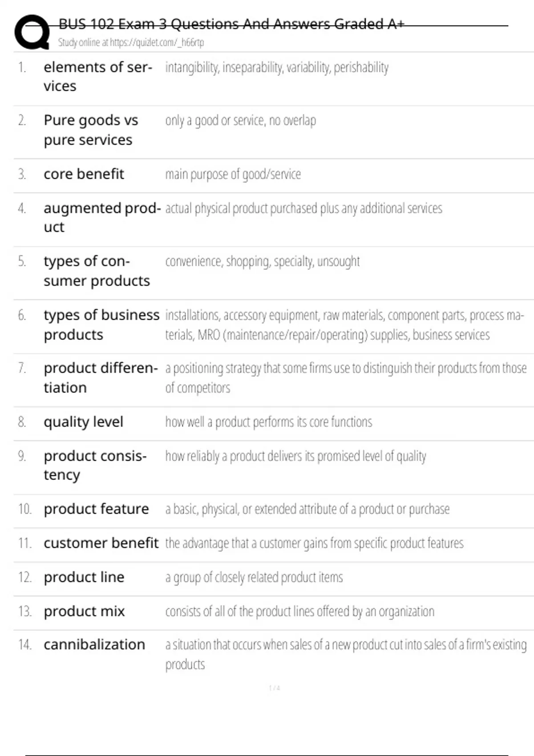
Task: Click the 'cannibalization' term
Action: (x=94, y=644)
